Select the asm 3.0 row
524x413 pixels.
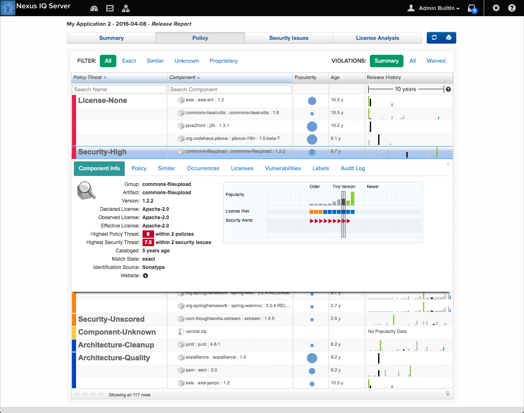click(262, 371)
